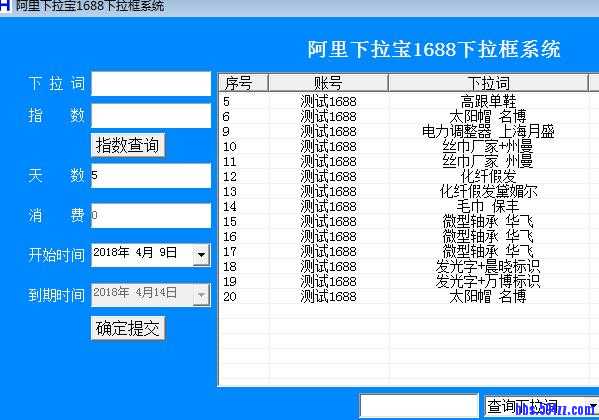Select row 5 高跟单鞋

(409, 102)
